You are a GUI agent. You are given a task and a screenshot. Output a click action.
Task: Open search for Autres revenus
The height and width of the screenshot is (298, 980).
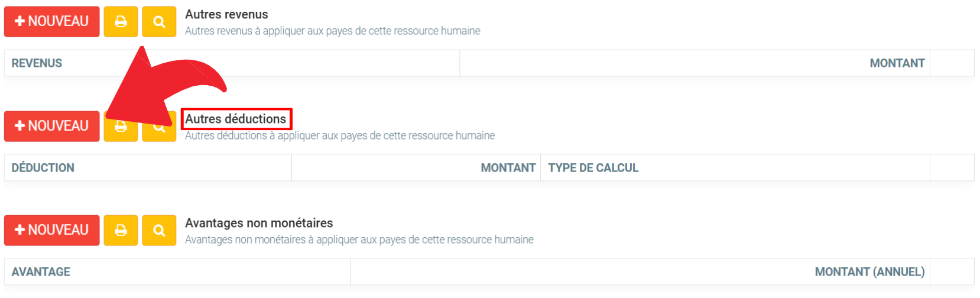159,21
